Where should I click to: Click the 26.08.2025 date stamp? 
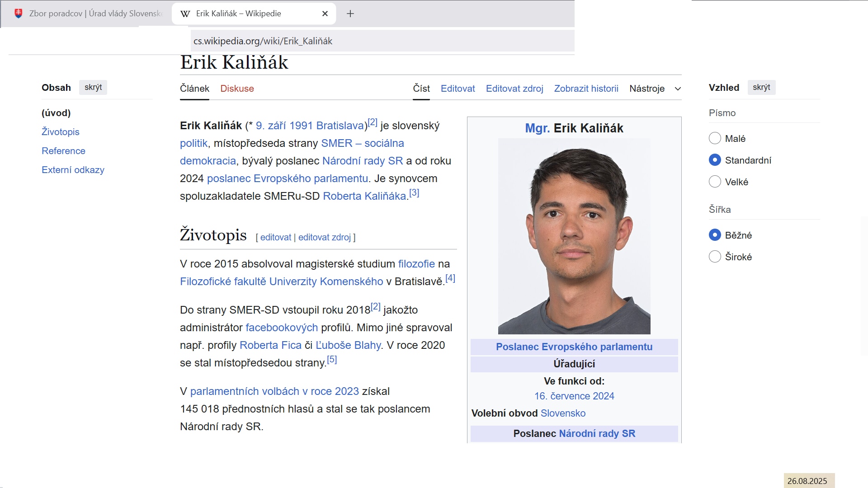tap(809, 481)
